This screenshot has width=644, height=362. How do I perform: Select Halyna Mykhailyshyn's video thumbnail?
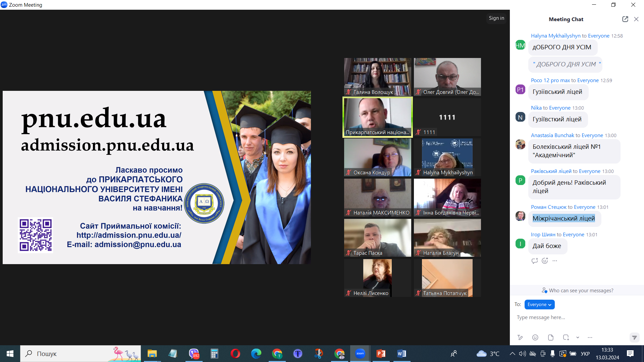pos(447,157)
